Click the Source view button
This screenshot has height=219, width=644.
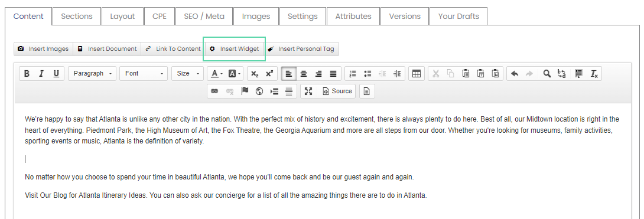click(x=337, y=91)
